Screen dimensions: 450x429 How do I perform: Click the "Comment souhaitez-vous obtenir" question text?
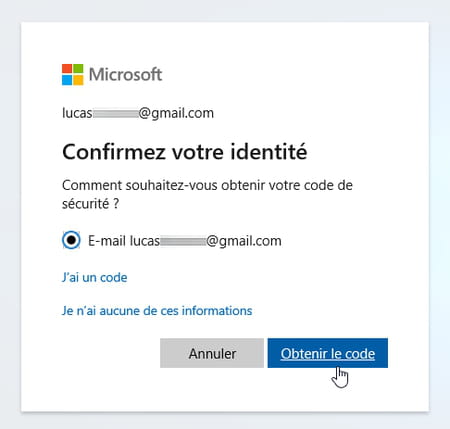click(x=207, y=194)
